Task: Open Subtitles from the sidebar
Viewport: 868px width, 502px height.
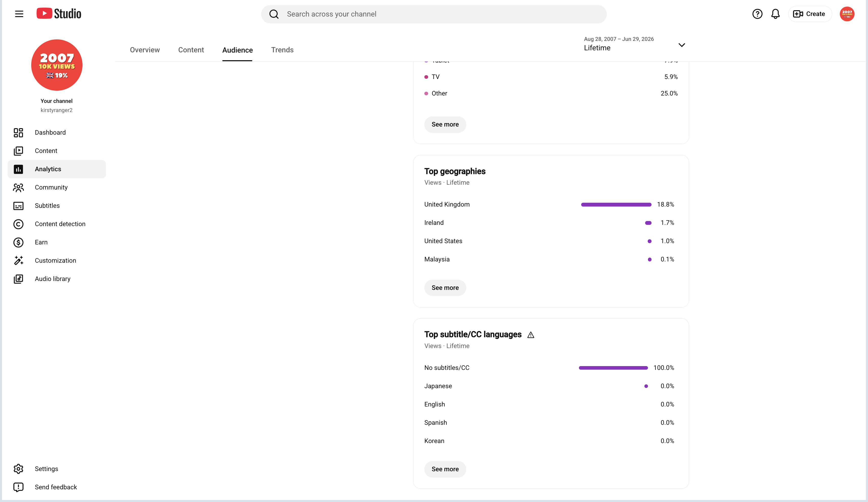Action: coord(57,206)
